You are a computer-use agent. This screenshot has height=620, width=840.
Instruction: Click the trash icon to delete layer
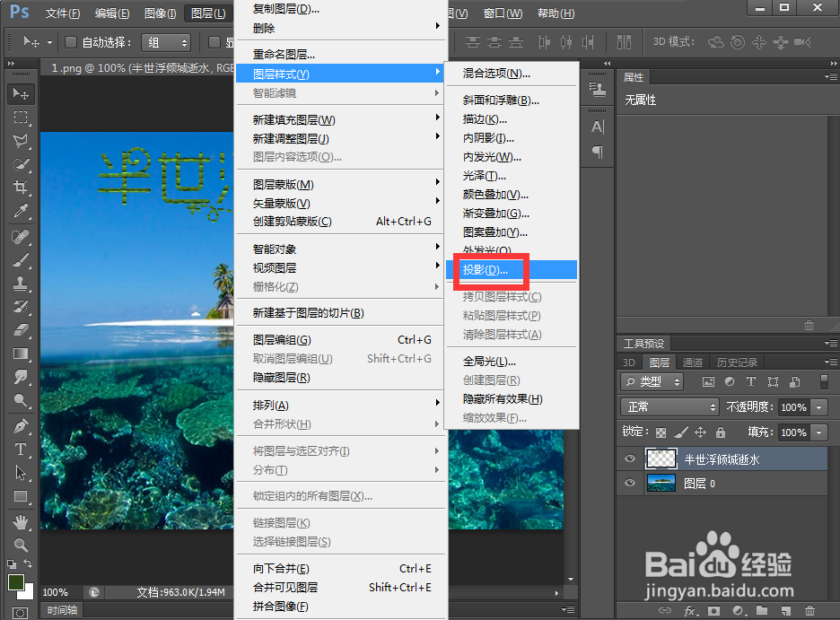click(809, 610)
